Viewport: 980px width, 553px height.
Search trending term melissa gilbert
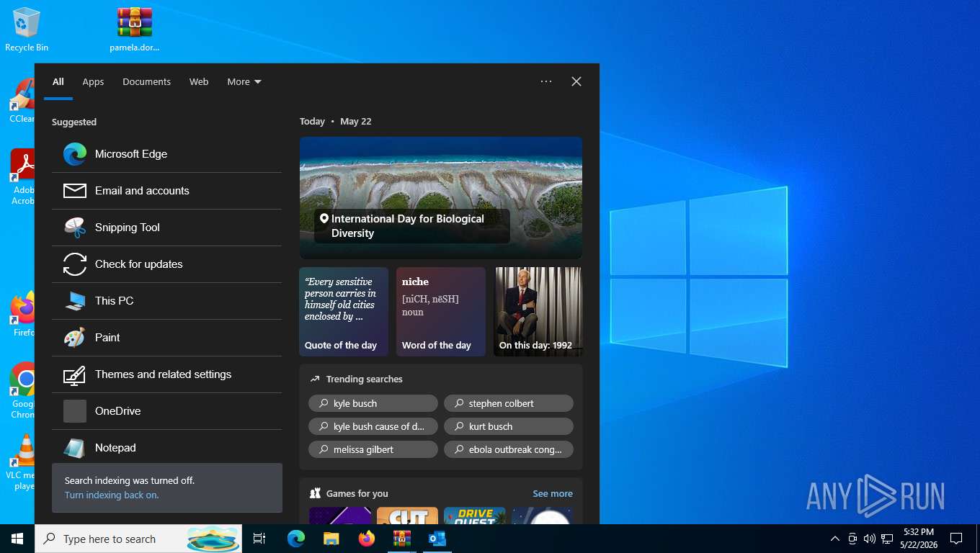[373, 449]
